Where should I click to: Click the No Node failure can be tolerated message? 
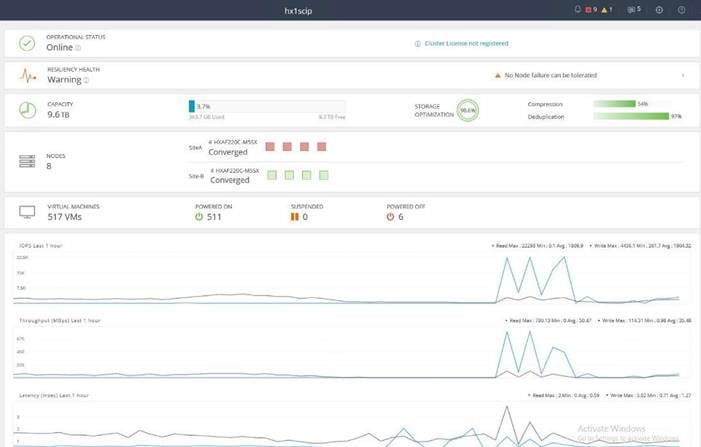[x=551, y=75]
